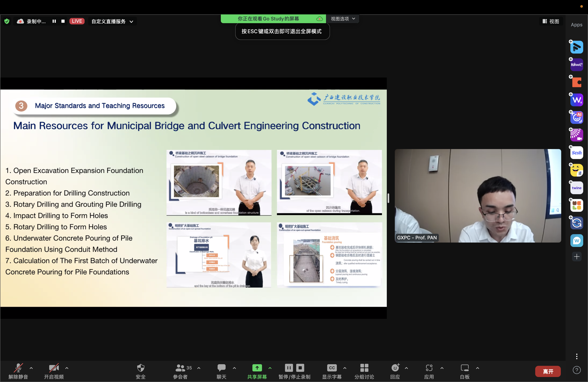The image size is (588, 382).
Task: Open the Kahoot! app in sidebar
Action: (x=576, y=65)
